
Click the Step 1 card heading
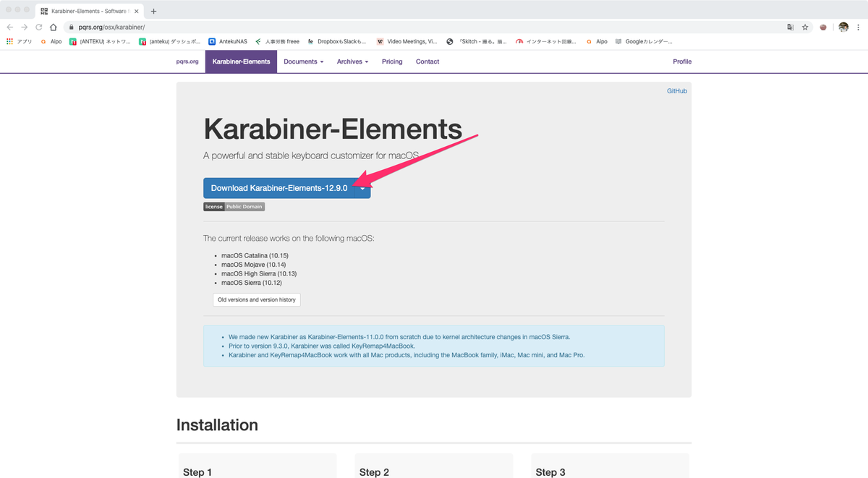tap(197, 472)
